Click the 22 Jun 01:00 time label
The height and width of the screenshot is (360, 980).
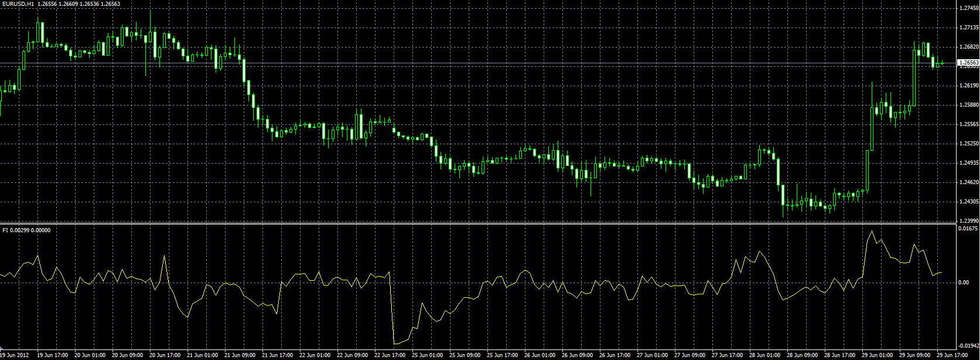click(x=315, y=355)
